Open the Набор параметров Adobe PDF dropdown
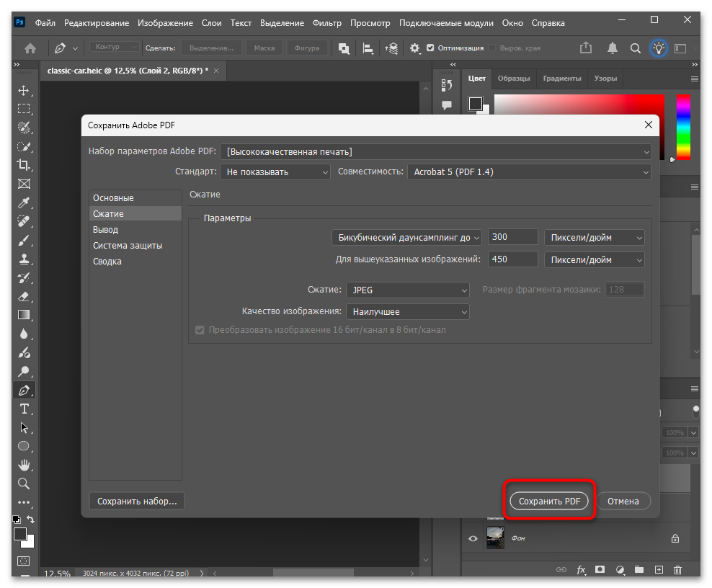This screenshot has width=712, height=588. [436, 152]
